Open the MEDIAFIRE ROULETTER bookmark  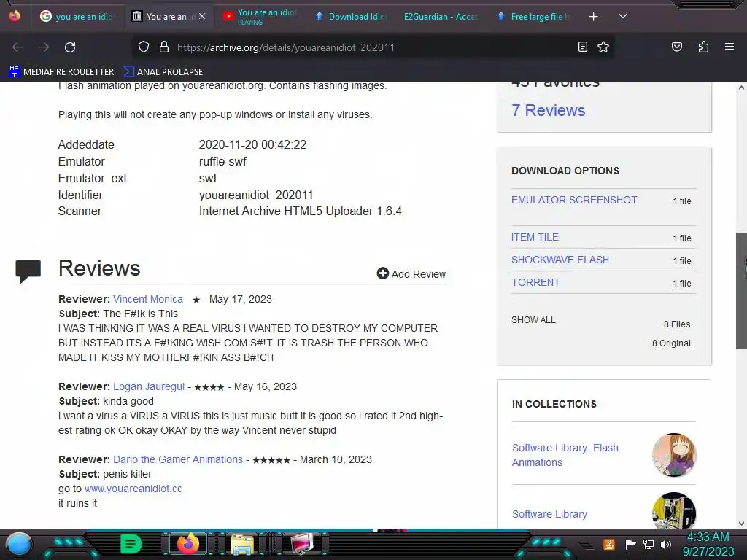point(61,72)
